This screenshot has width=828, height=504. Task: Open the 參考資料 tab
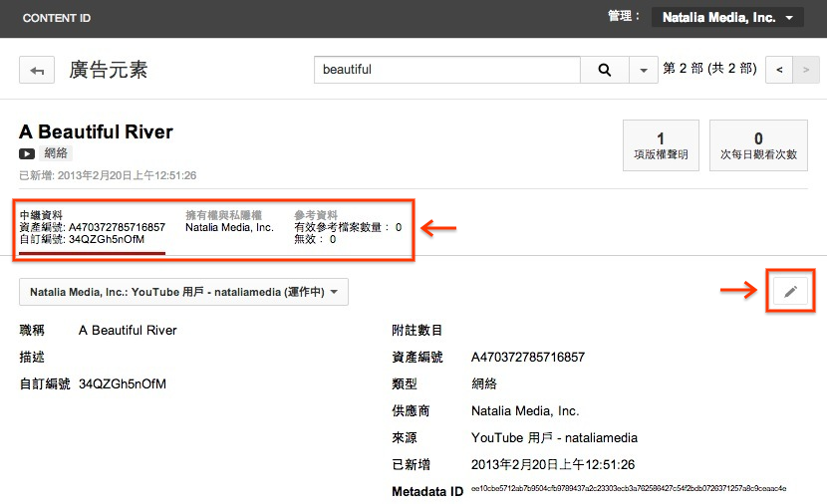tap(348, 227)
